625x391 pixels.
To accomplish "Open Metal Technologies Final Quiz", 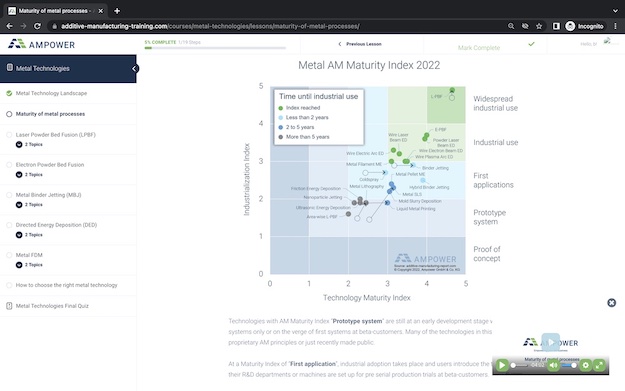I will pyautogui.click(x=52, y=306).
